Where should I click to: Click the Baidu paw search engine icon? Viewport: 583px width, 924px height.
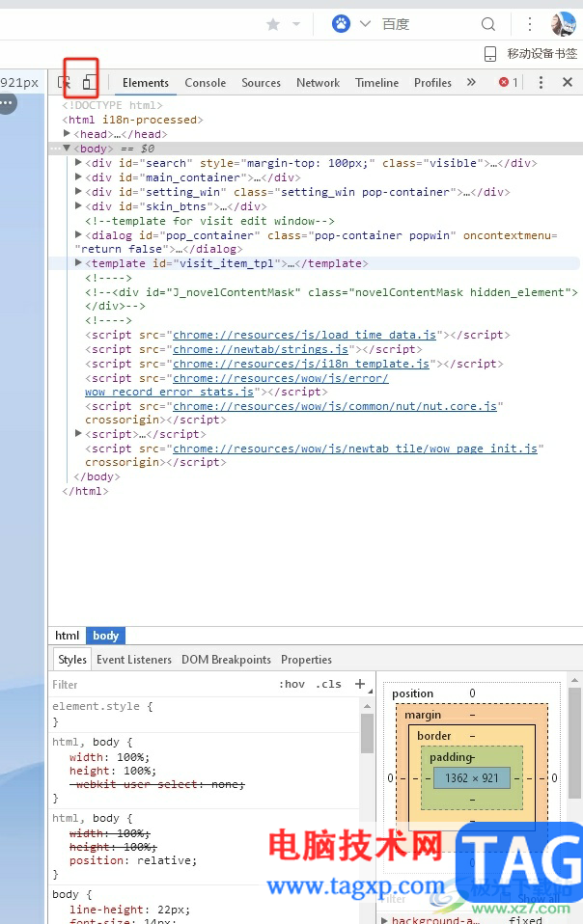tap(341, 24)
